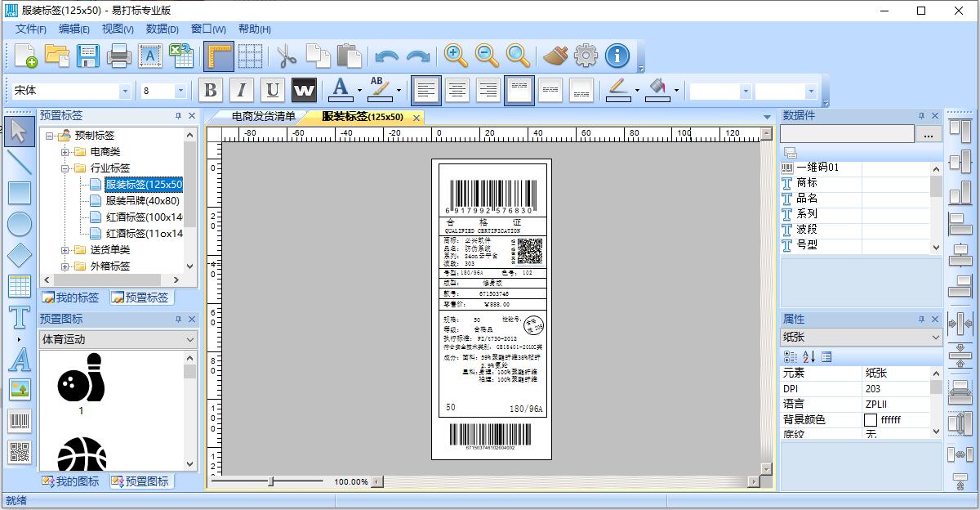Select the pointer arrow tool
The width and height of the screenshot is (980, 510).
click(x=20, y=132)
